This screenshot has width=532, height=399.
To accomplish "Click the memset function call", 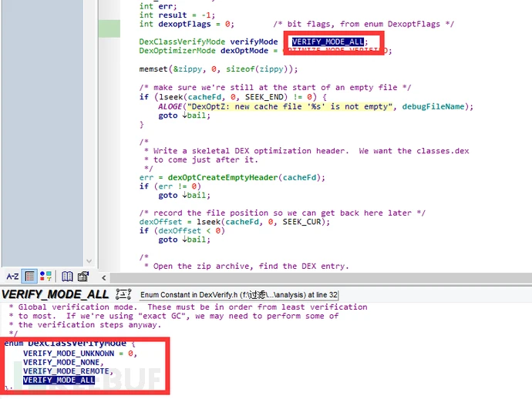I will [153, 69].
